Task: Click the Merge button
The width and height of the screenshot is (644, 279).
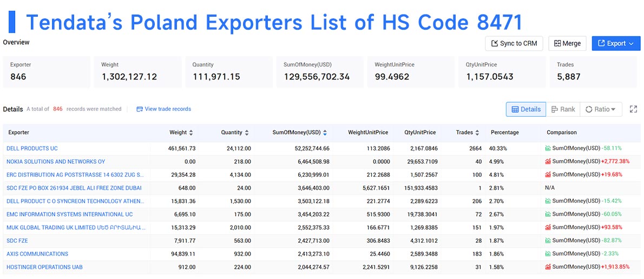Action: [x=567, y=43]
